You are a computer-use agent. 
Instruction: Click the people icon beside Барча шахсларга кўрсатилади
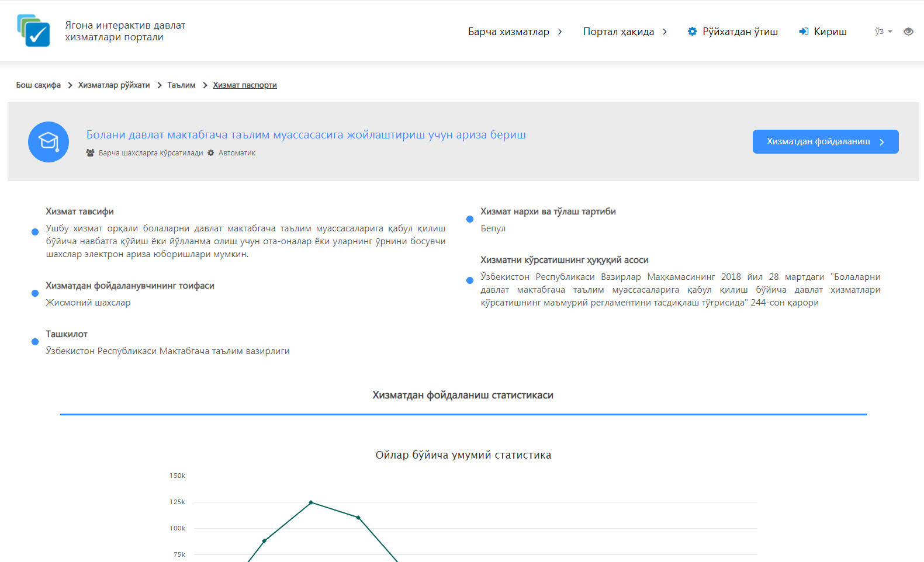(90, 153)
